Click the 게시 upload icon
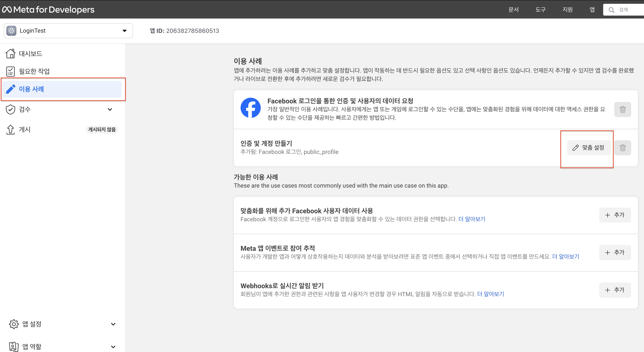This screenshot has width=644, height=352. (x=11, y=129)
